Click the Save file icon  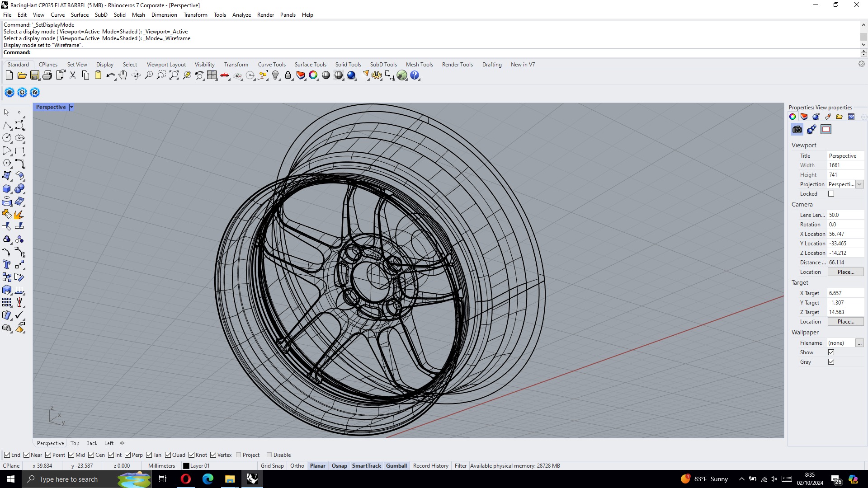[34, 75]
